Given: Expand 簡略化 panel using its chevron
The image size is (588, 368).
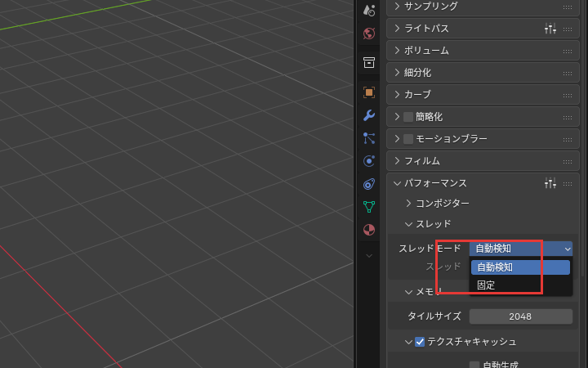Looking at the screenshot, I should coord(397,117).
